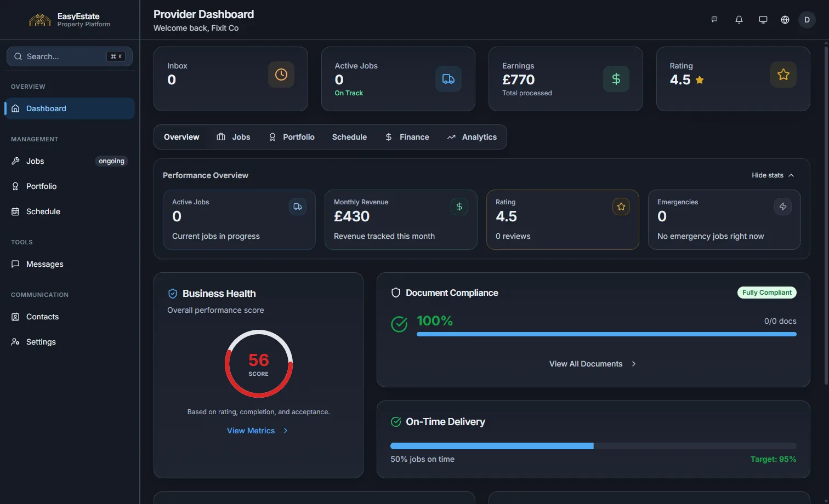Open the Finance tab
The height and width of the screenshot is (504, 829).
click(x=407, y=137)
